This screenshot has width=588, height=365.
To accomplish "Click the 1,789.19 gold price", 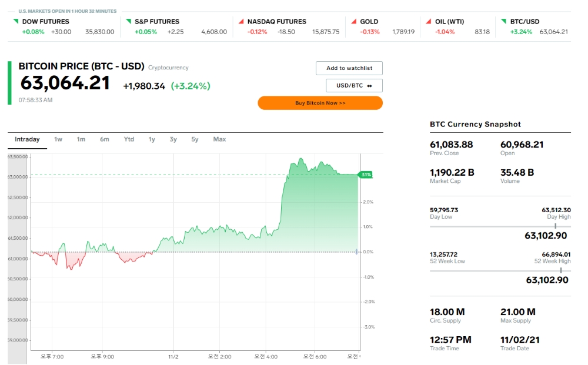I will click(x=403, y=32).
